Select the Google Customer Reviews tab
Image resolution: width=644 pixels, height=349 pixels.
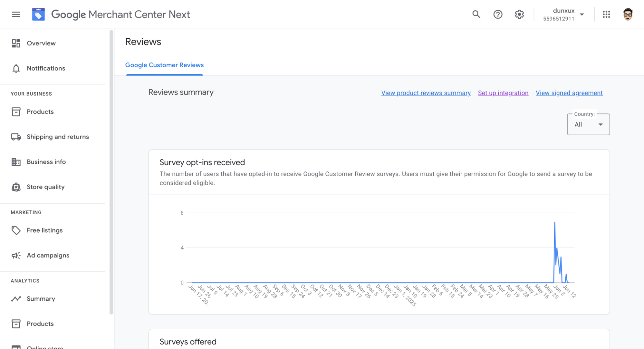coord(164,65)
